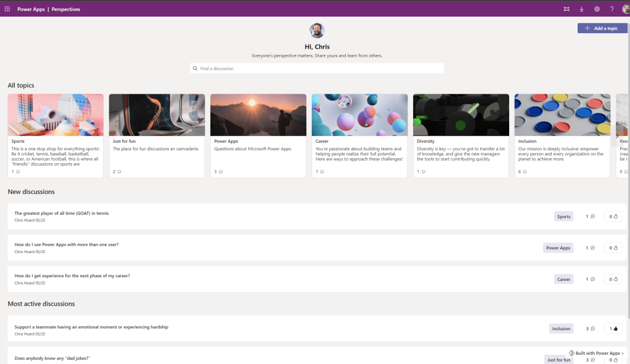630x364 pixels.
Task: Like the GOAT in tennis discussion
Action: coord(613,217)
